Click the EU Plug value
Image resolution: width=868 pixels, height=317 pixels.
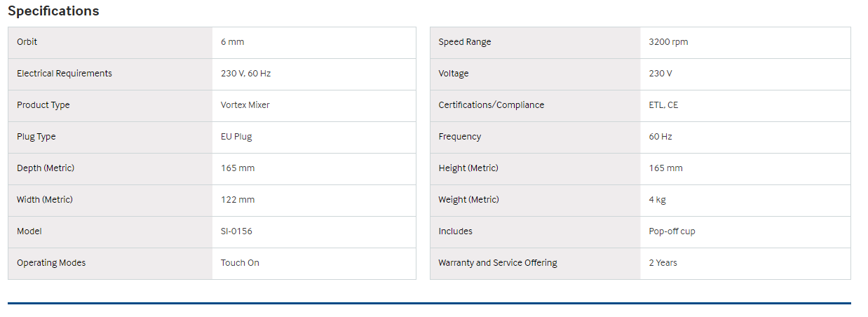point(236,137)
